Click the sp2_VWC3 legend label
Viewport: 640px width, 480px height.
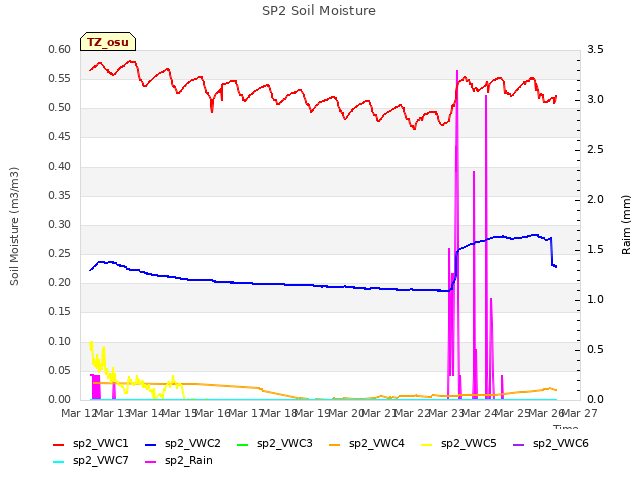[284, 443]
